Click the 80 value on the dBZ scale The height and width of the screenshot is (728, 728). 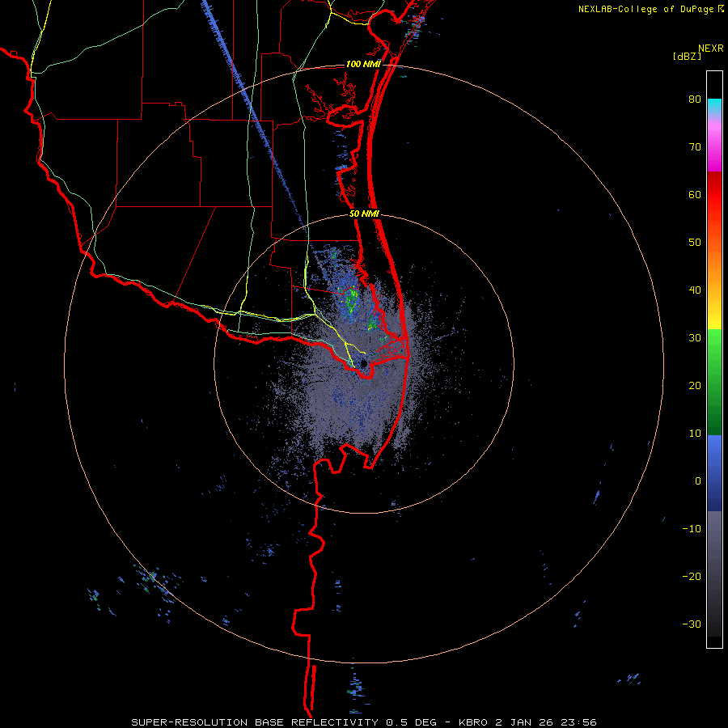tap(695, 99)
